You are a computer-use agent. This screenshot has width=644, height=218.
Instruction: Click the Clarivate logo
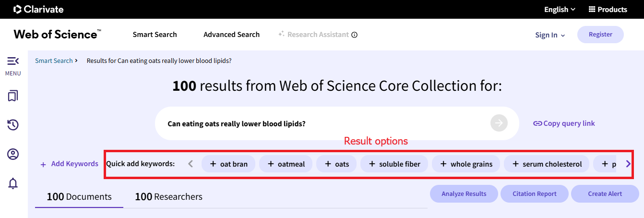pyautogui.click(x=38, y=9)
